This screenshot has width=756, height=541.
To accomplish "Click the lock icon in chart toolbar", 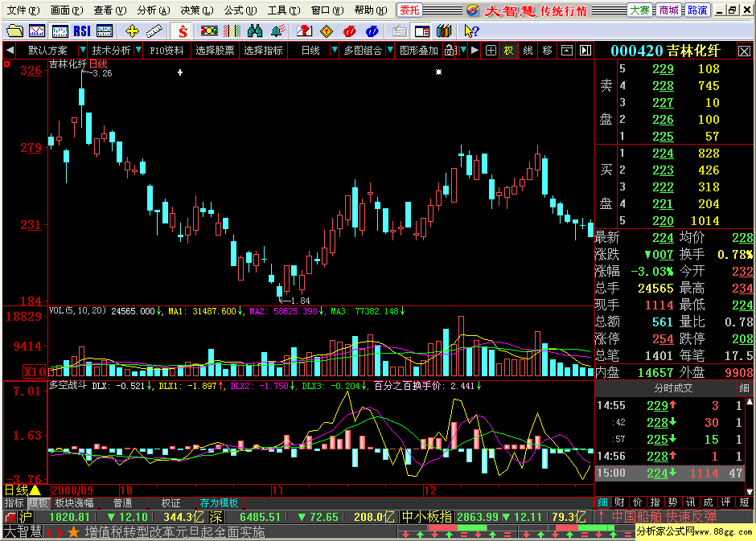I will (450, 50).
